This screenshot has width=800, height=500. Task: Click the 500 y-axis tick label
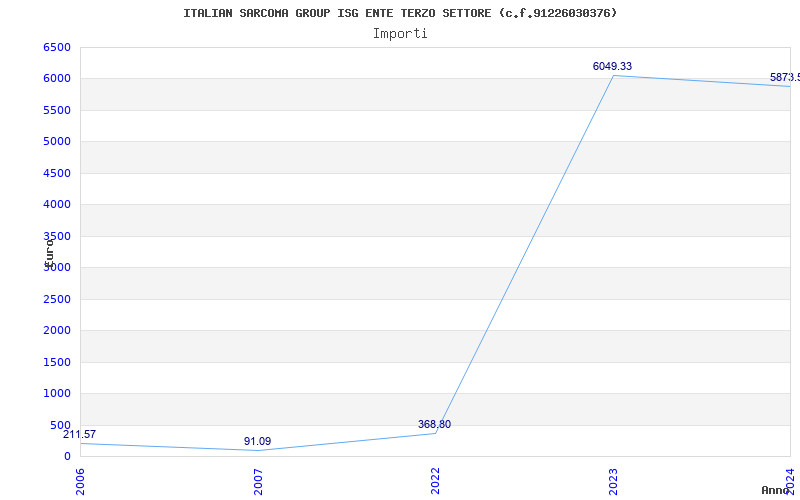pyautogui.click(x=60, y=426)
